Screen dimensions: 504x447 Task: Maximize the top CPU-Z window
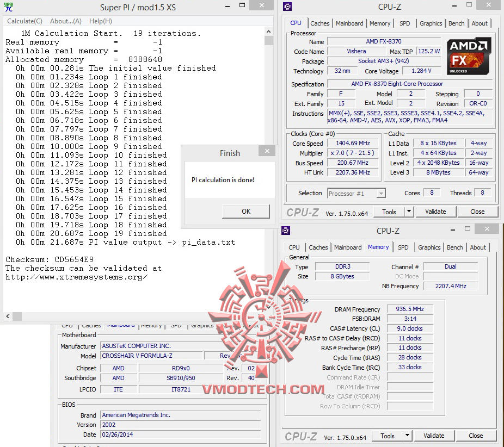[x=469, y=5]
